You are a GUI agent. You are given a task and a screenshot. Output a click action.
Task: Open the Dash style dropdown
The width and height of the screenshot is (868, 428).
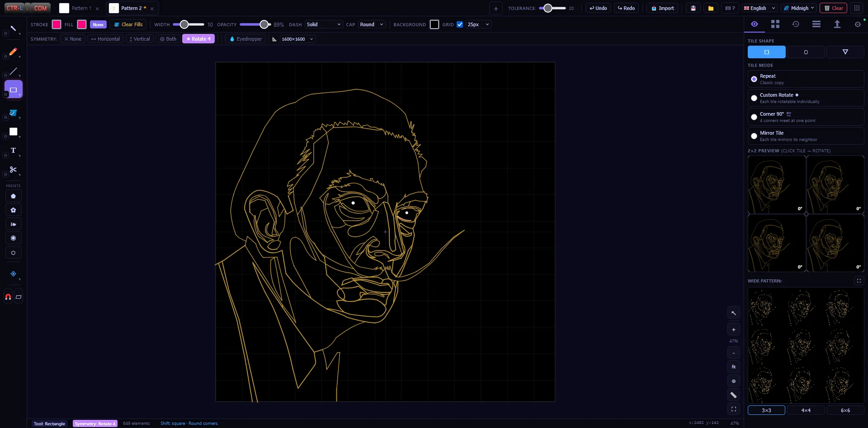click(324, 24)
